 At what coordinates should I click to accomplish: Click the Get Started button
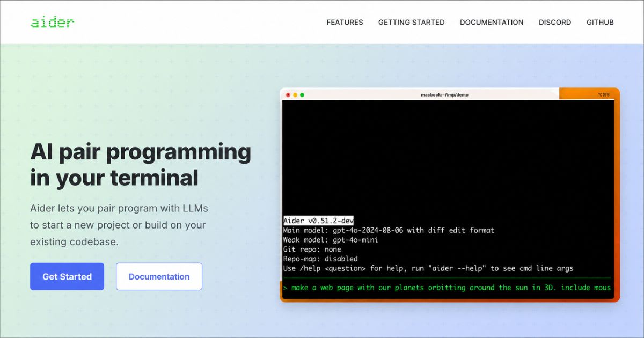pyautogui.click(x=67, y=277)
